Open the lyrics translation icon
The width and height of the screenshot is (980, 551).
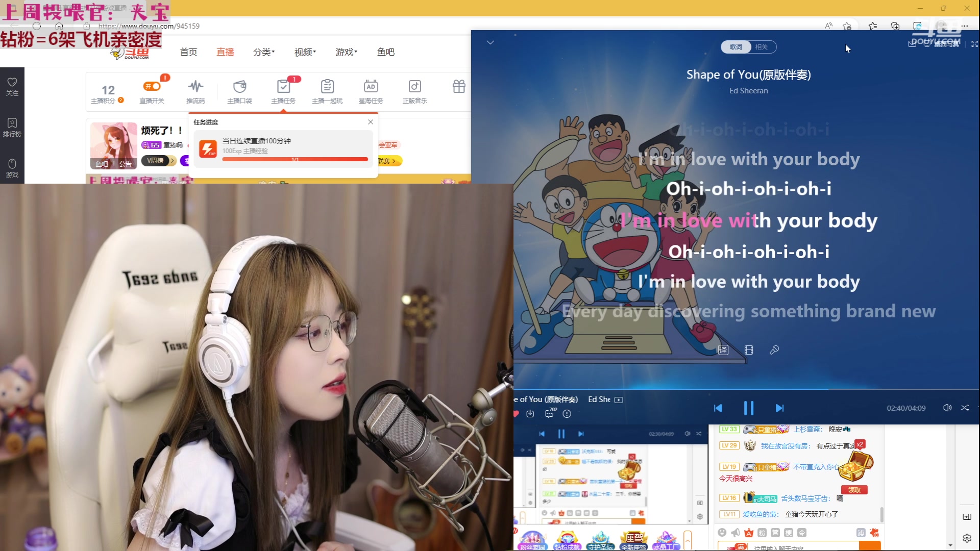click(x=723, y=350)
